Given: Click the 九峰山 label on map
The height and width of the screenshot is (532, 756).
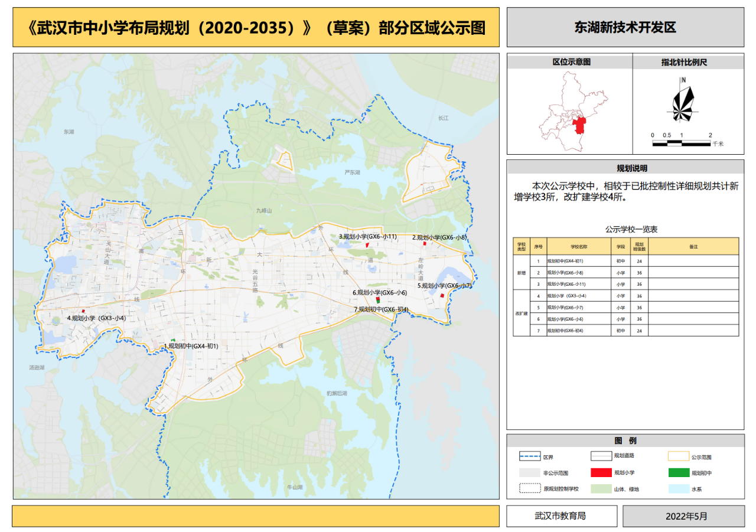Looking at the screenshot, I should tap(263, 210).
